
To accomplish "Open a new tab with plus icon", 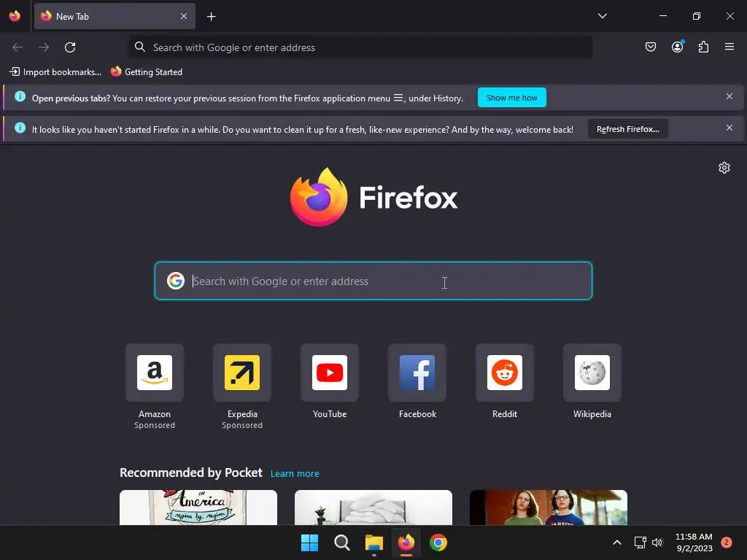I will [211, 17].
